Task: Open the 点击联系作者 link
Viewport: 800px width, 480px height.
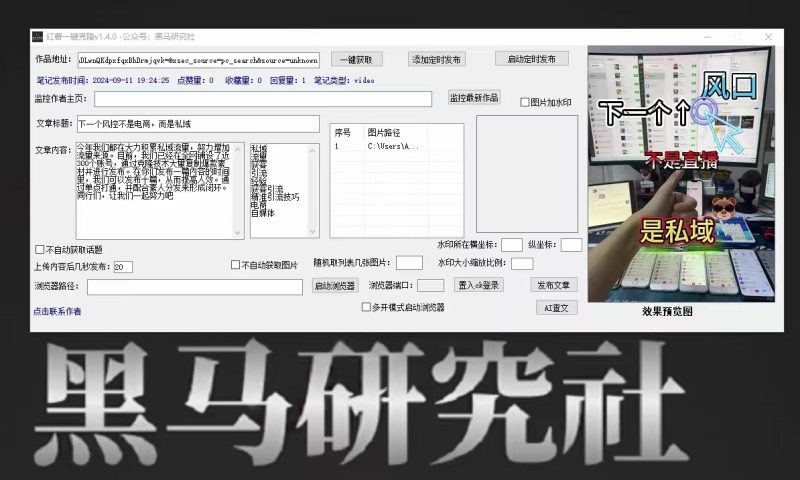Action: [57, 311]
